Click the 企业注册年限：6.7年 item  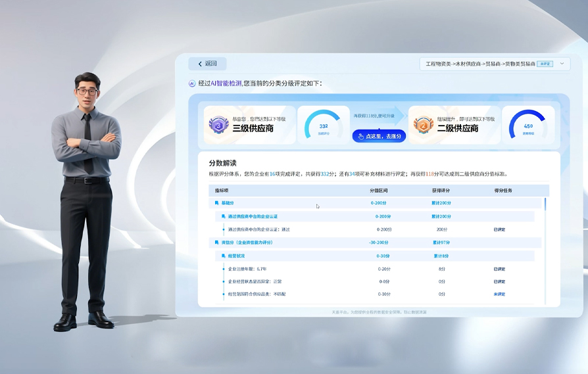click(247, 269)
